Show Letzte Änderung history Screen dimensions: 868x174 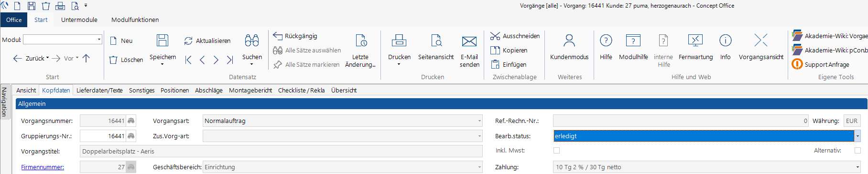click(x=361, y=41)
